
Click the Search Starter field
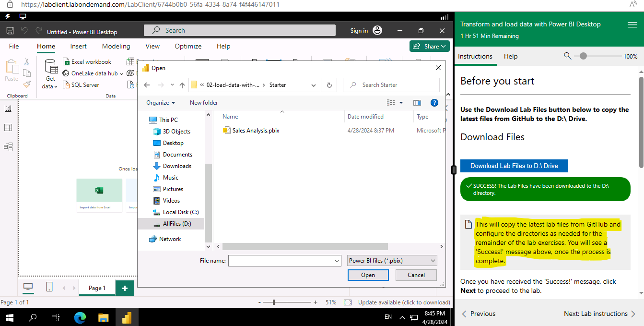[x=391, y=85]
